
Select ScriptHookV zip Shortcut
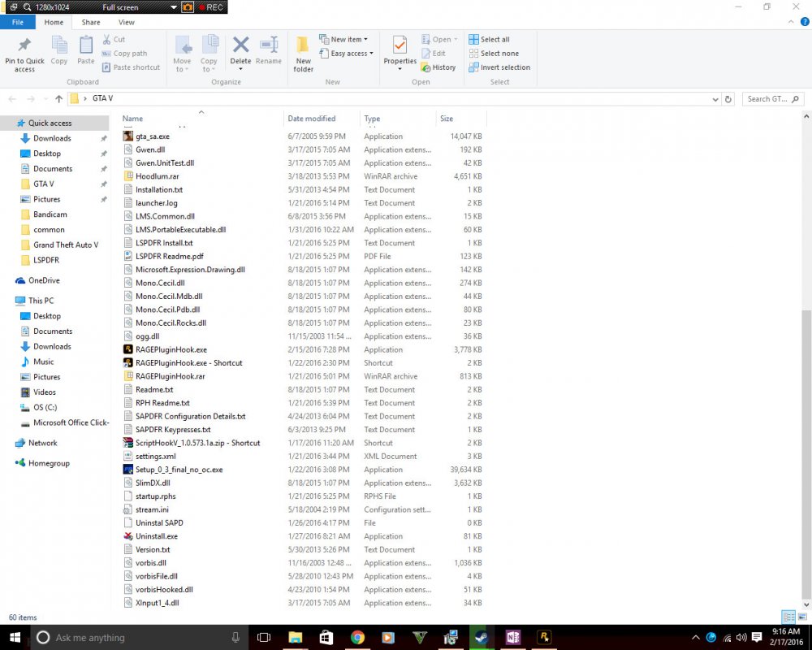(x=198, y=443)
